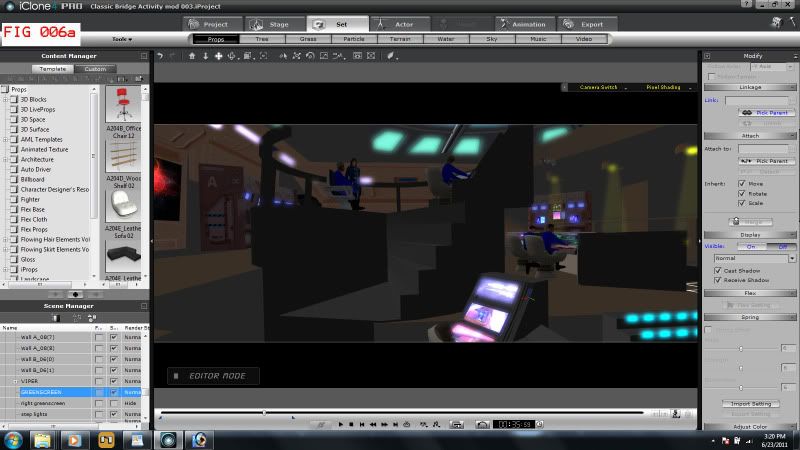Viewport: 800px width, 450px height.
Task: Switch to the Animation main tab
Action: (524, 24)
